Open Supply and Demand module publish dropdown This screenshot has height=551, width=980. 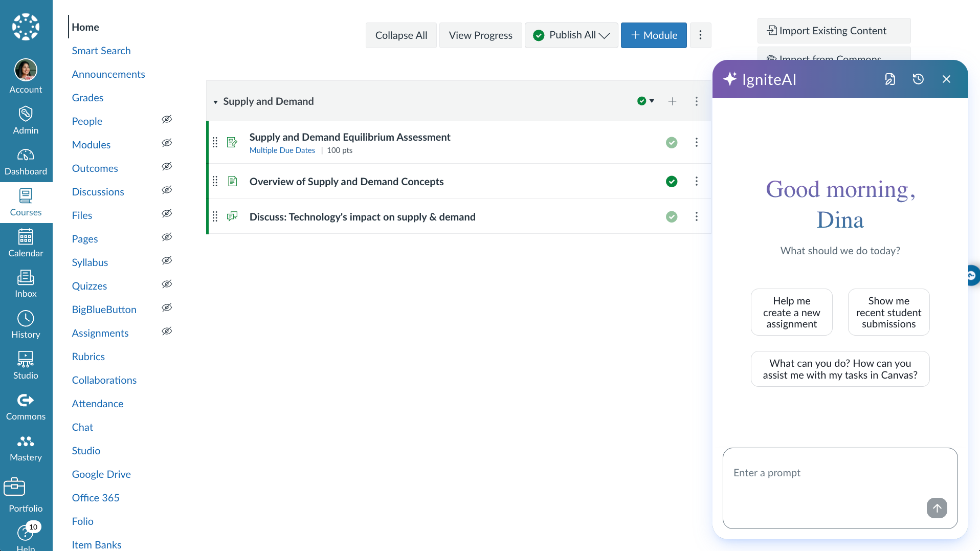point(645,101)
